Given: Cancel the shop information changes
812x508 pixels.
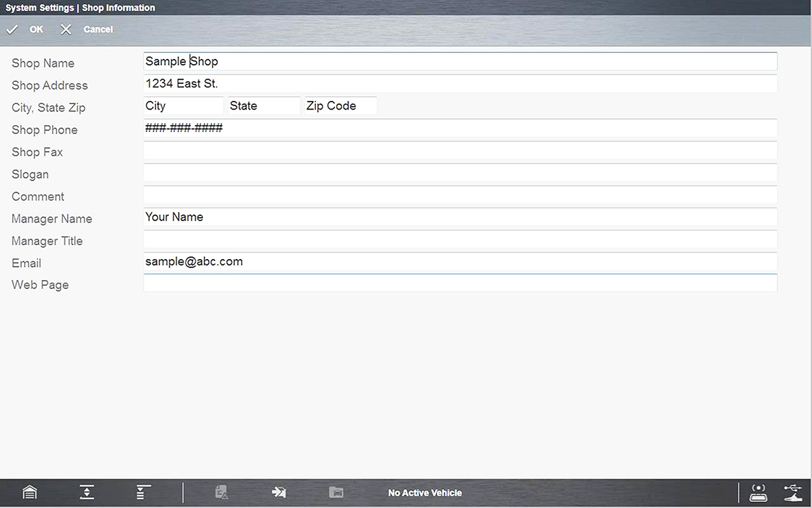Looking at the screenshot, I should (87, 30).
